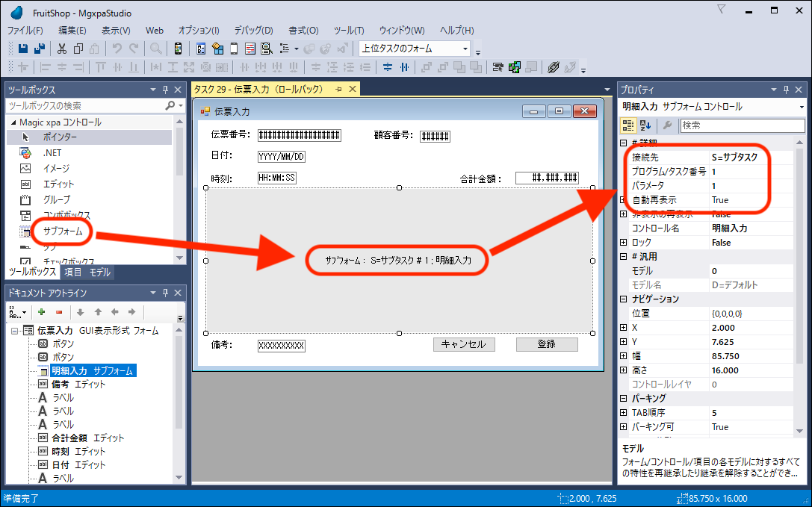Viewport: 812px width, 507px height.
Task: Click the green plus icon in Document Outline
Action: coord(42,311)
